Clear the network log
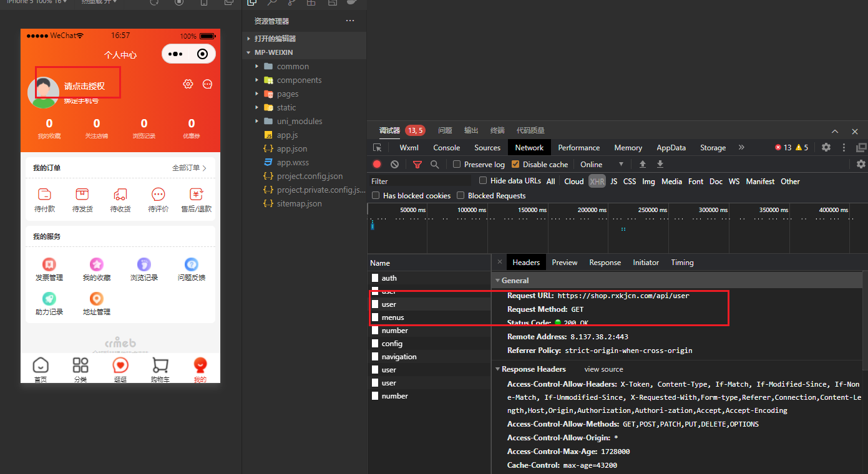Viewport: 868px width, 474px height. click(394, 164)
